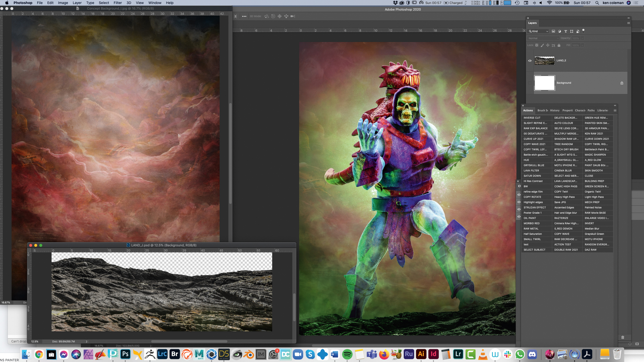Open the Opacity value dropdown arrow

[x=582, y=38]
